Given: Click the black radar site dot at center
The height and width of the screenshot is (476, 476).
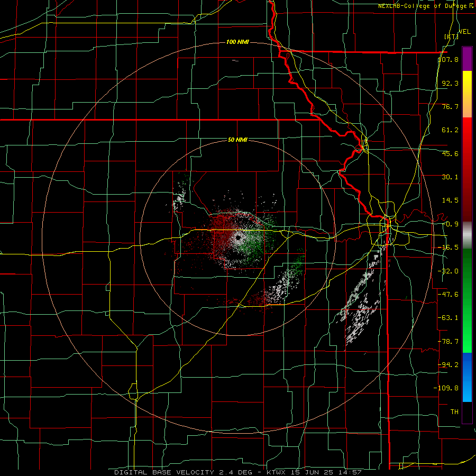Looking at the screenshot, I should point(239,237).
